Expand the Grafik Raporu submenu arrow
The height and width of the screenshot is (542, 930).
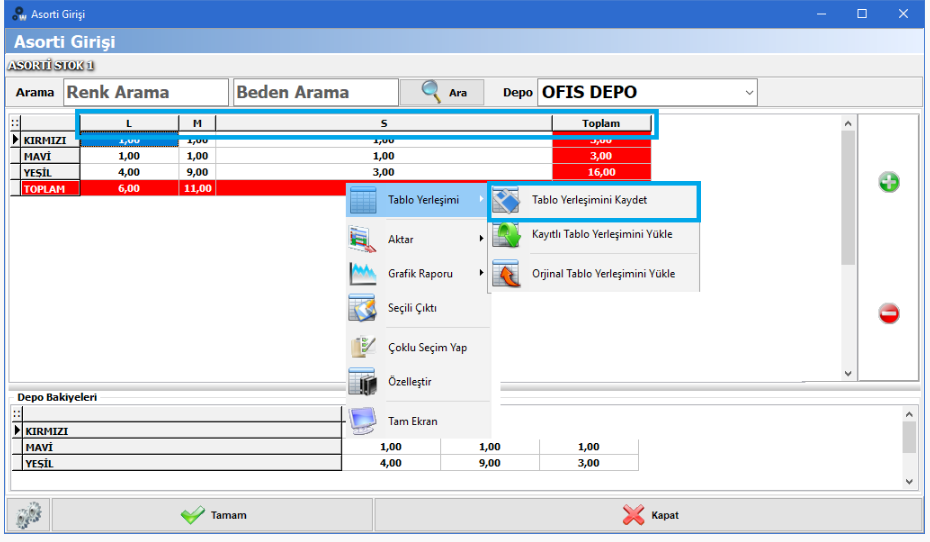tap(481, 273)
